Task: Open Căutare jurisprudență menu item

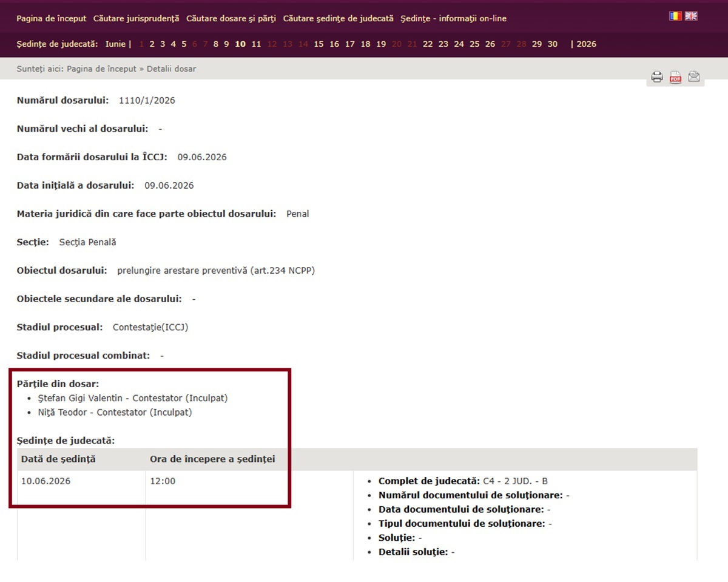Action: click(136, 19)
